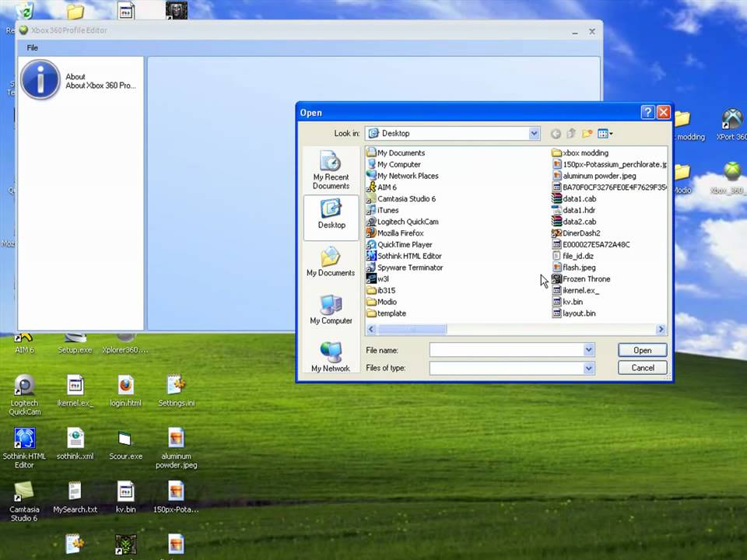Select My Network in places bar
The height and width of the screenshot is (560, 747).
[x=331, y=357]
